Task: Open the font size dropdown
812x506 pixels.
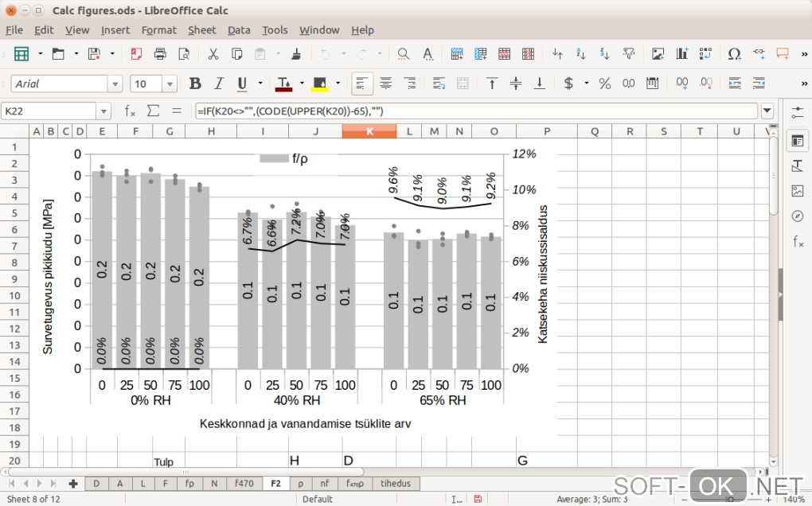Action: tap(170, 84)
